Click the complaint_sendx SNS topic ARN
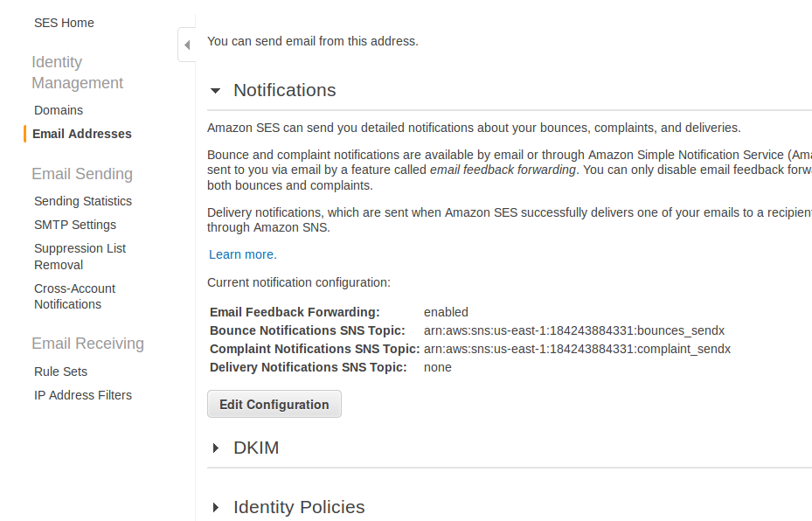Screen dimensions: 812x521 point(578,349)
